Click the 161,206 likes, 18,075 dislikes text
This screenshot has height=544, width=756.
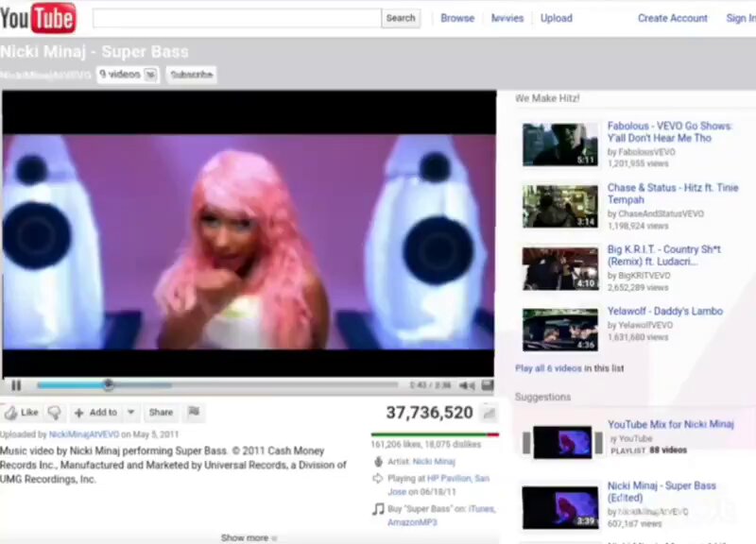(426, 444)
